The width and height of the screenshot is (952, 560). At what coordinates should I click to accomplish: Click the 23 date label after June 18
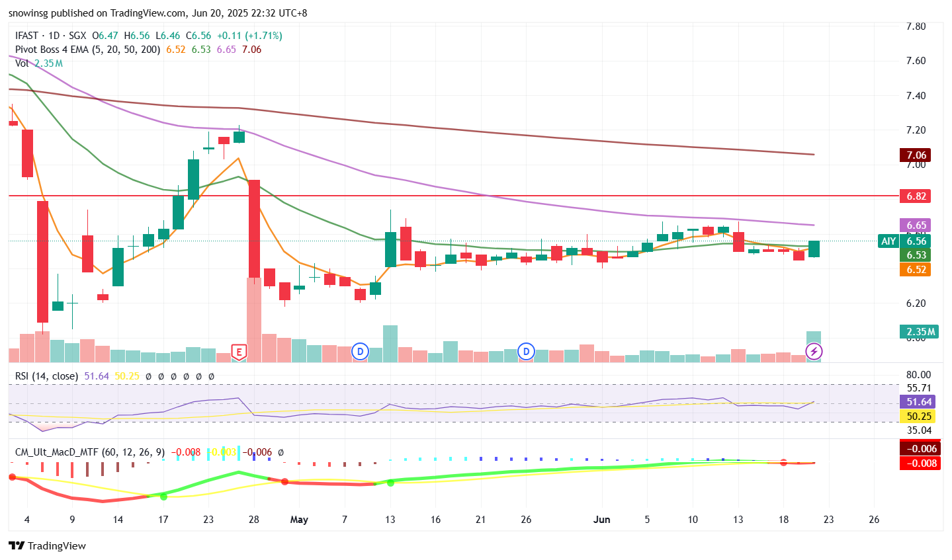(828, 520)
